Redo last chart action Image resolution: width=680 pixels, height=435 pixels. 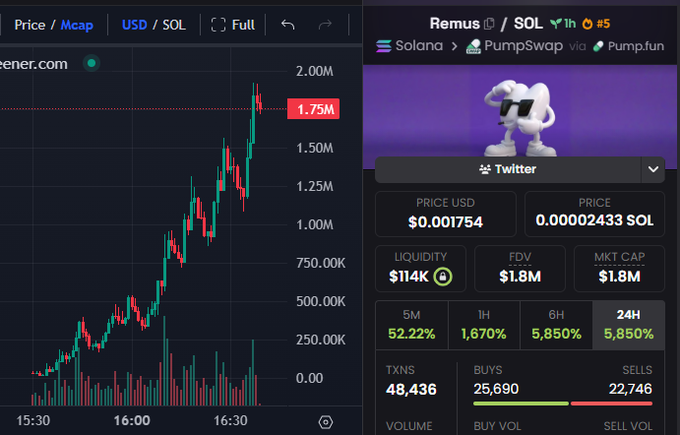(x=325, y=25)
